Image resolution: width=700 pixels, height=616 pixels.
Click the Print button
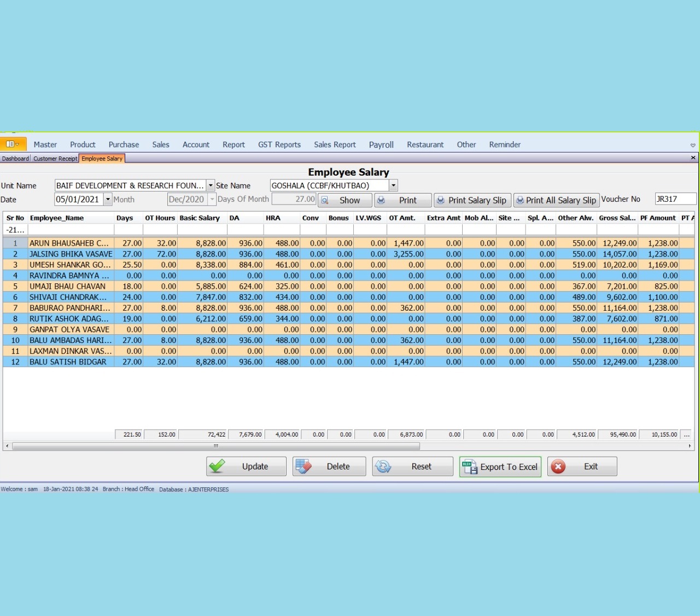click(x=403, y=200)
